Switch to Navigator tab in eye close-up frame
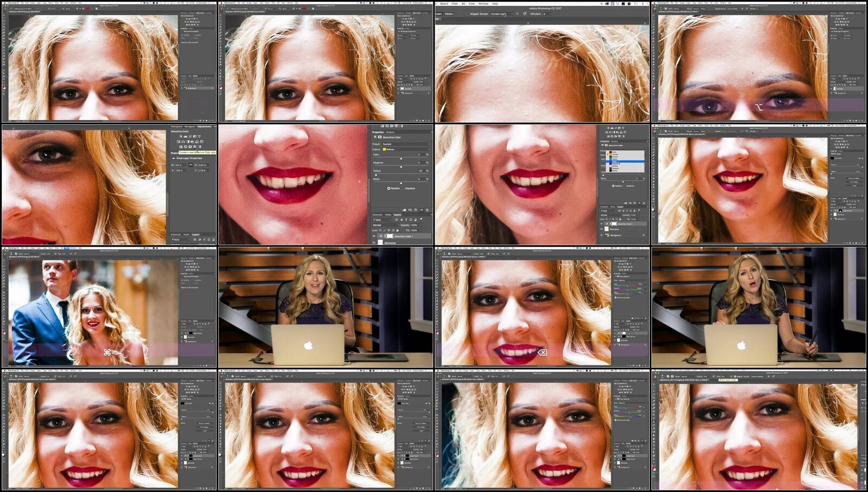Viewport: 868px width, 492px height. [x=190, y=127]
